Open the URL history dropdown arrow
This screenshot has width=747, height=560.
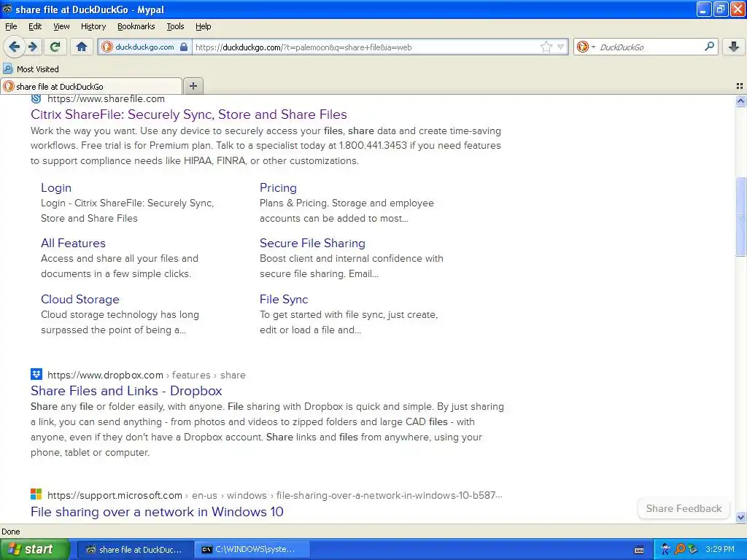561,47
